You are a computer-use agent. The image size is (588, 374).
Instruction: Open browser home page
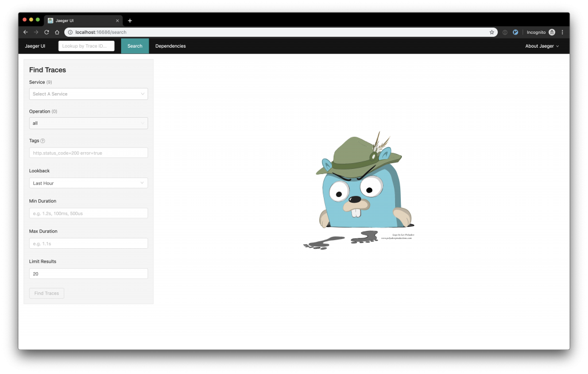pos(57,32)
